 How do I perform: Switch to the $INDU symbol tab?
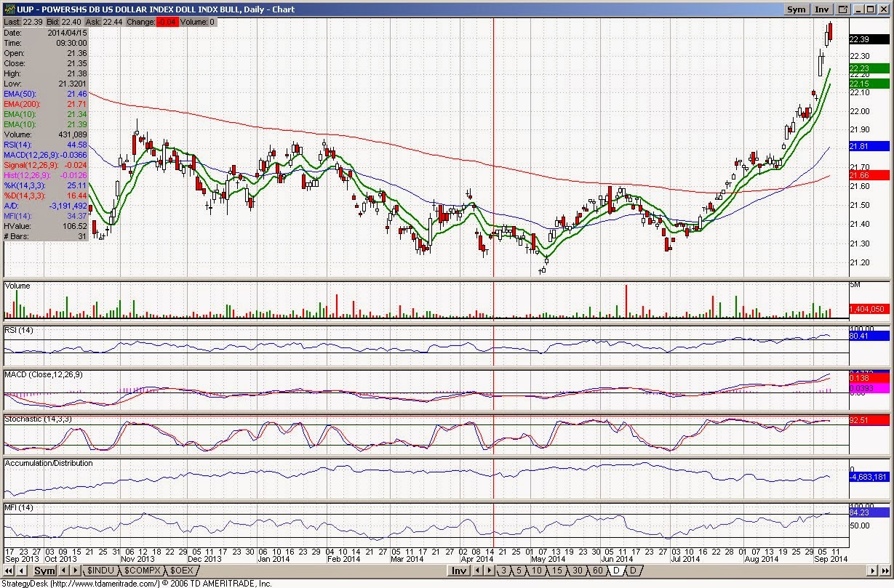(x=101, y=571)
